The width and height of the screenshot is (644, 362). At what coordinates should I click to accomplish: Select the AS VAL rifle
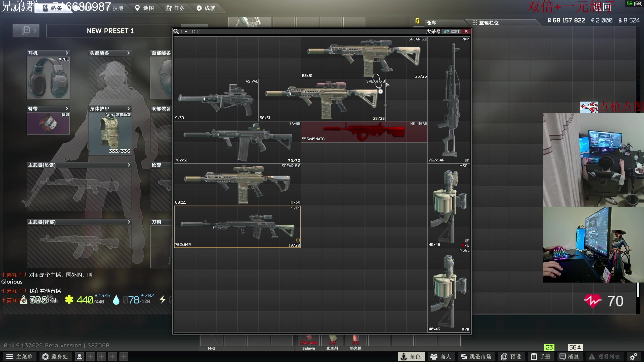(216, 100)
